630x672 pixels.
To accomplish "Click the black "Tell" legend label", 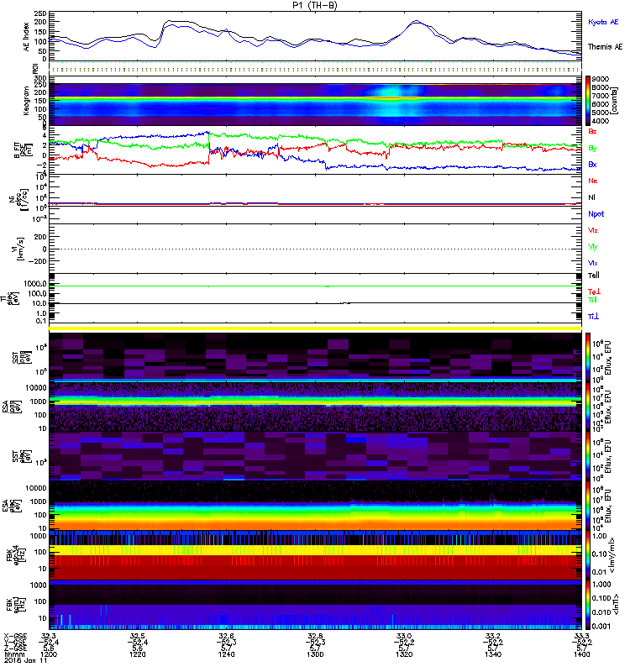I will point(594,276).
